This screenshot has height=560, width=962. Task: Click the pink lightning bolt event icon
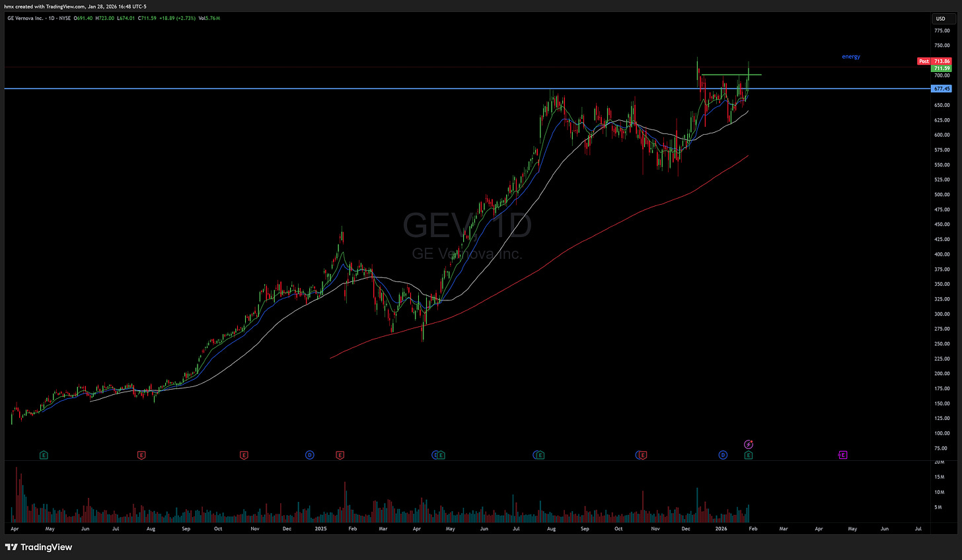click(x=749, y=444)
